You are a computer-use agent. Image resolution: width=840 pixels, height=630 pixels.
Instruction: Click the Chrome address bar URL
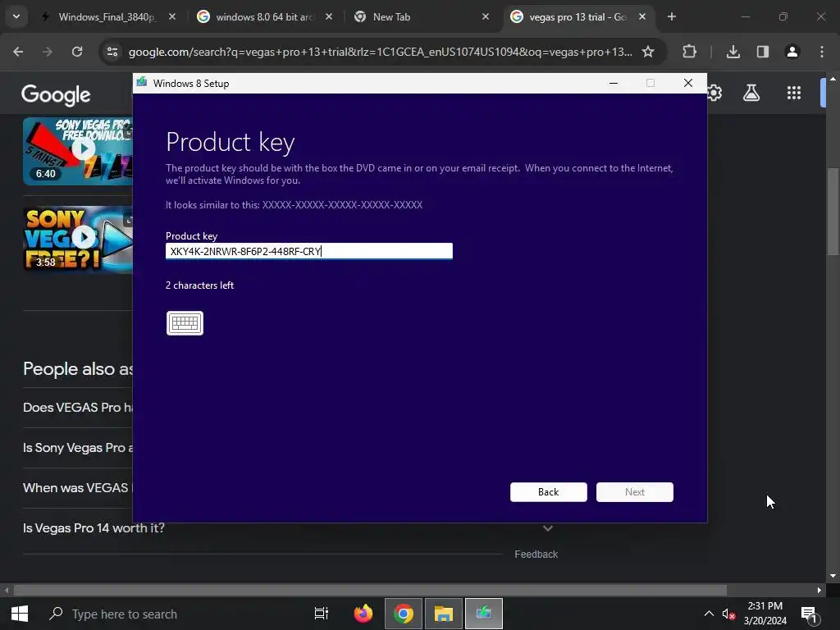point(380,52)
